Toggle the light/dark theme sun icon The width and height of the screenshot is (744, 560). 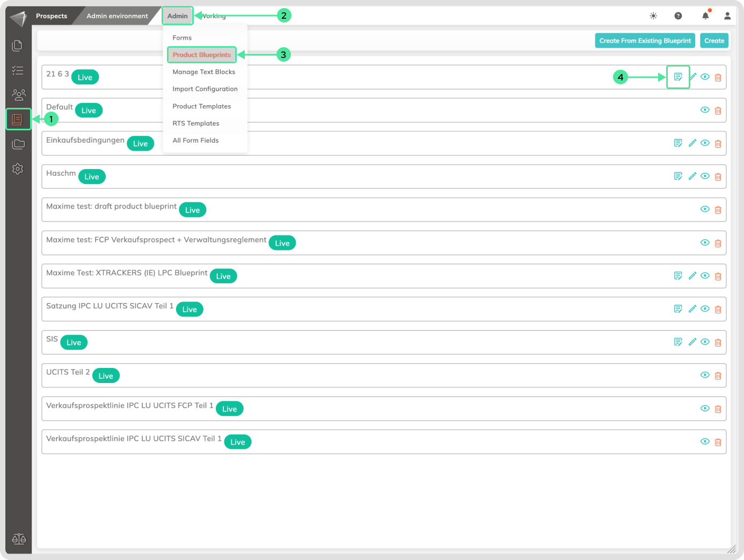pyautogui.click(x=653, y=16)
